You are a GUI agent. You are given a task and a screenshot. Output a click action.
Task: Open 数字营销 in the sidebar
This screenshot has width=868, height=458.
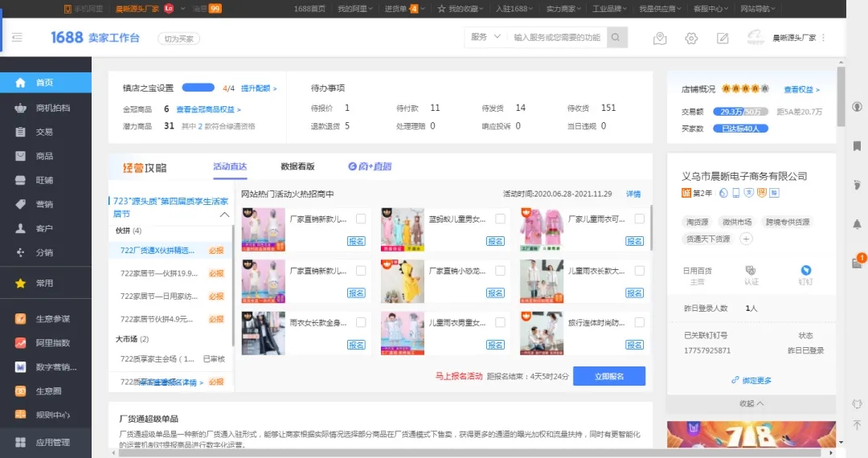(x=46, y=366)
